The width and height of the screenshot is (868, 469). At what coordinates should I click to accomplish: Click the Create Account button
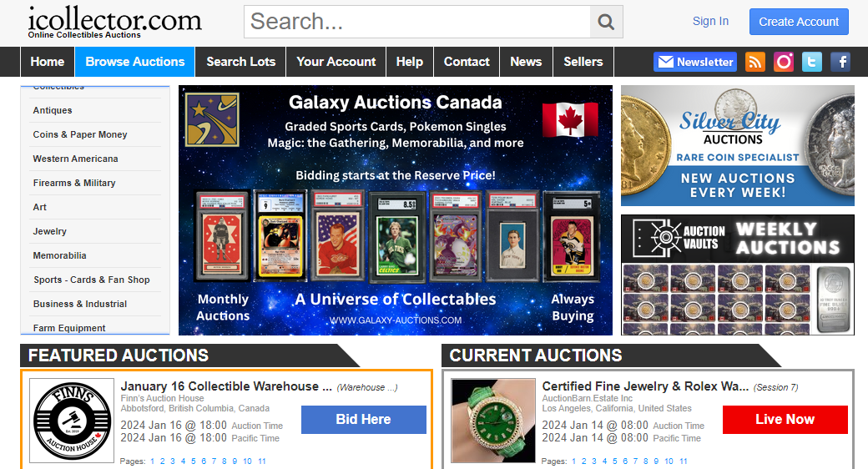799,22
